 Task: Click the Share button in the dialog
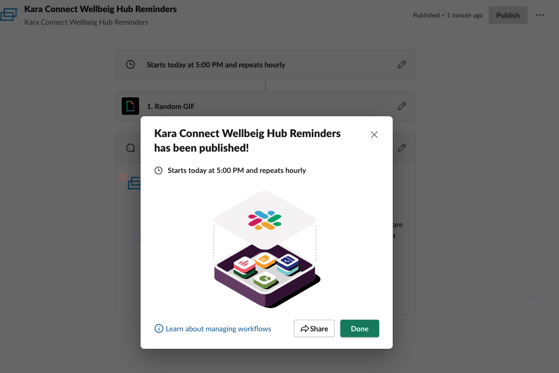(314, 328)
